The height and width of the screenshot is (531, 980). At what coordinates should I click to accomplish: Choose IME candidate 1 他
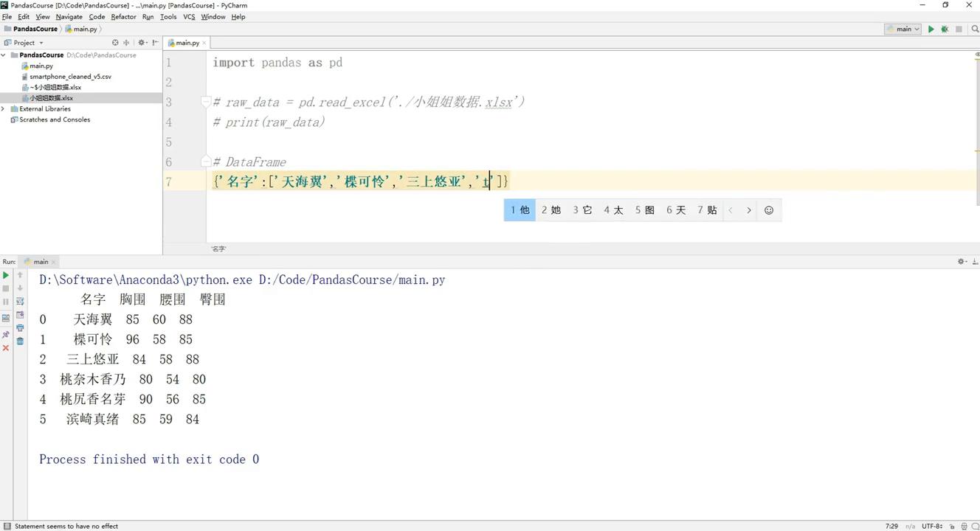point(520,210)
